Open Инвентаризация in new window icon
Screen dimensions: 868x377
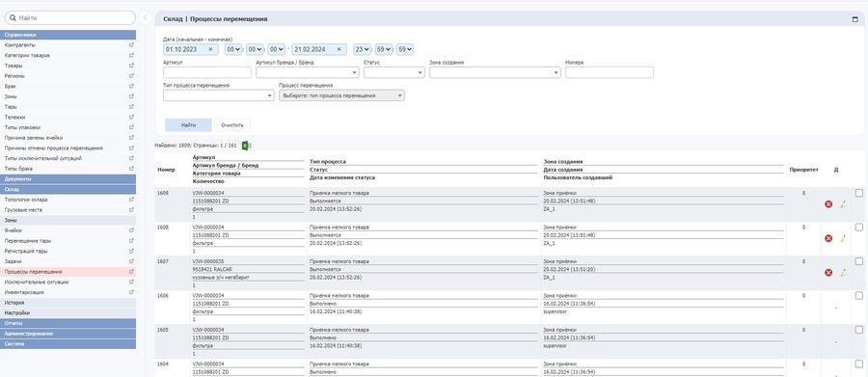point(131,292)
